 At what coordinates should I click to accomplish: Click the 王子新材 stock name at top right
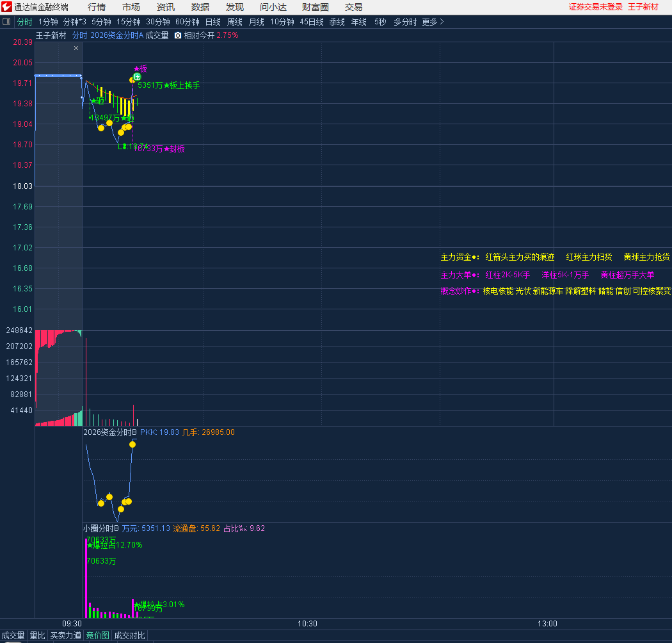[x=643, y=7]
